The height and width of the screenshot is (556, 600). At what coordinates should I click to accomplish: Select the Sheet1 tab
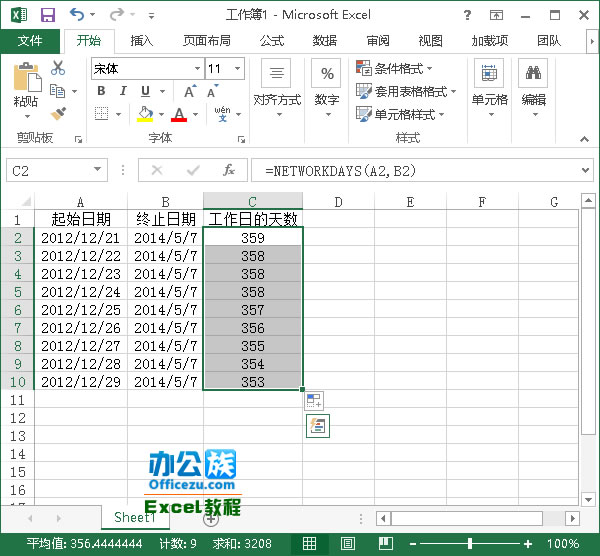tap(135, 517)
